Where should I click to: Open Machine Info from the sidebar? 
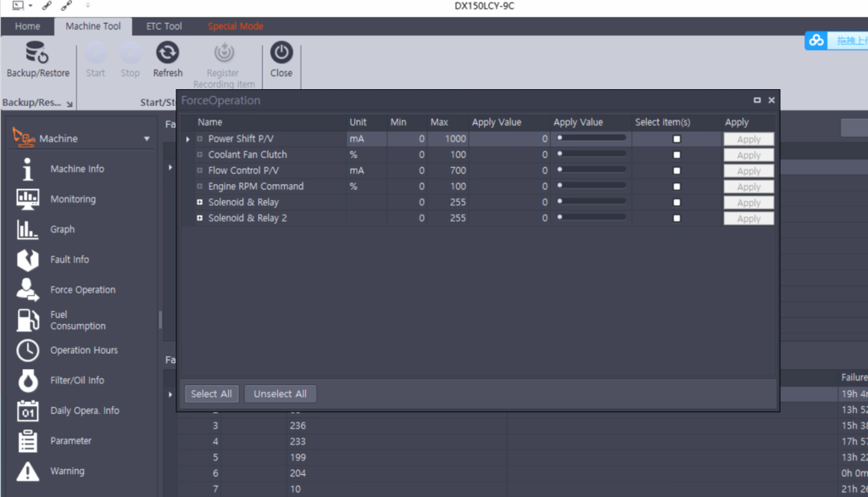pos(28,169)
